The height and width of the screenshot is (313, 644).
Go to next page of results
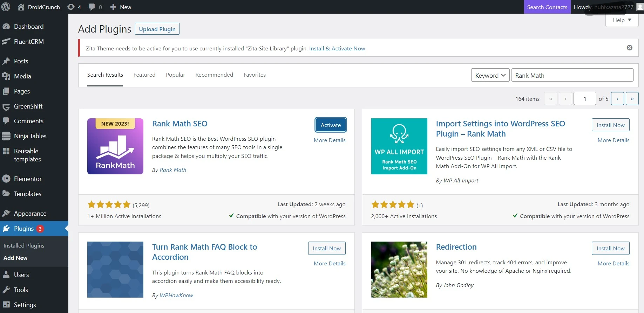tap(617, 99)
